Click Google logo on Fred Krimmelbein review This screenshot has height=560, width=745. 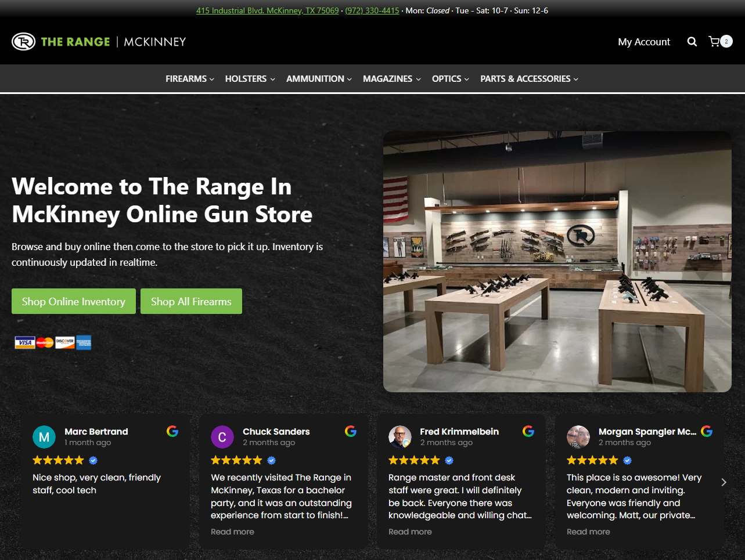coord(528,431)
